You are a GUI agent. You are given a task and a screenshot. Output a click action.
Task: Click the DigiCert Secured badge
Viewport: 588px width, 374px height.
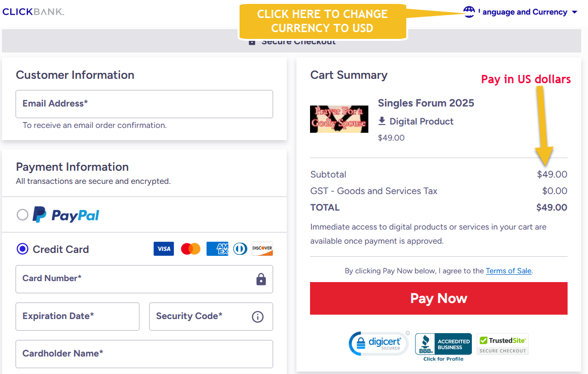pyautogui.click(x=379, y=343)
